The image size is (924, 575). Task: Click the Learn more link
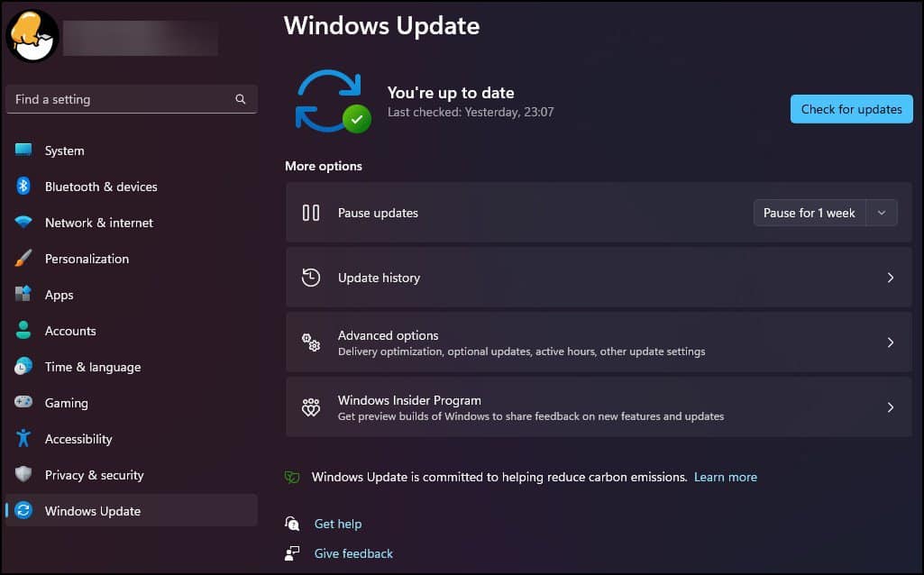726,477
